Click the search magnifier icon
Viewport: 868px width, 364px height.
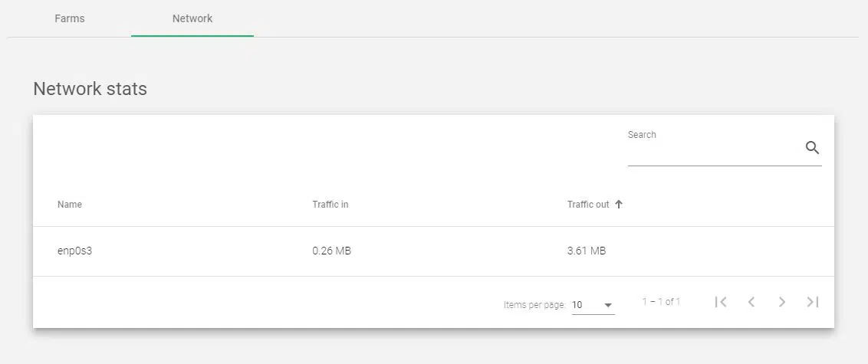point(812,148)
